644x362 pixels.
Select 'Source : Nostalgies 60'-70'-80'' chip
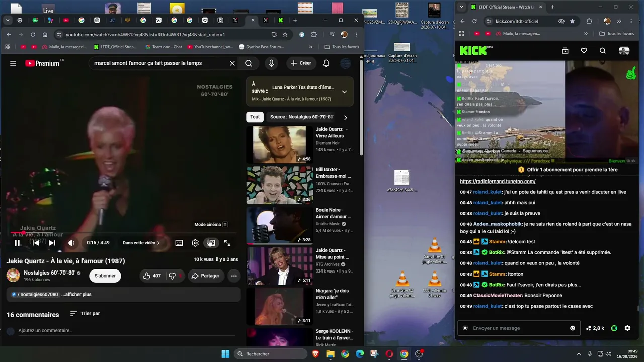tap(301, 117)
